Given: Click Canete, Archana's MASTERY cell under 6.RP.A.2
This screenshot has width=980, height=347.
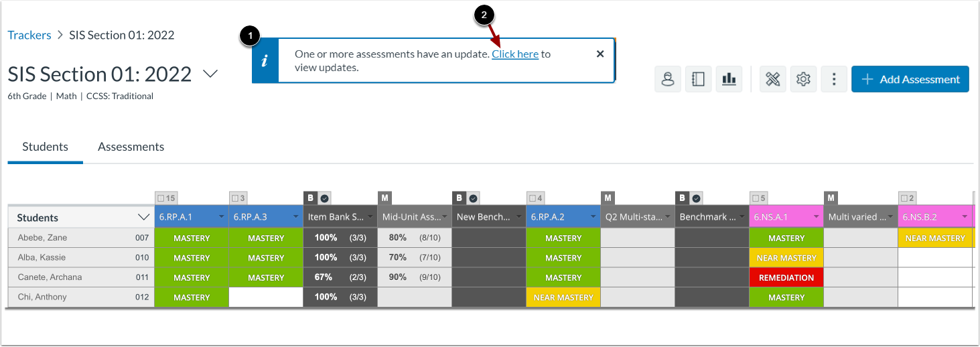Looking at the screenshot, I should (563, 277).
